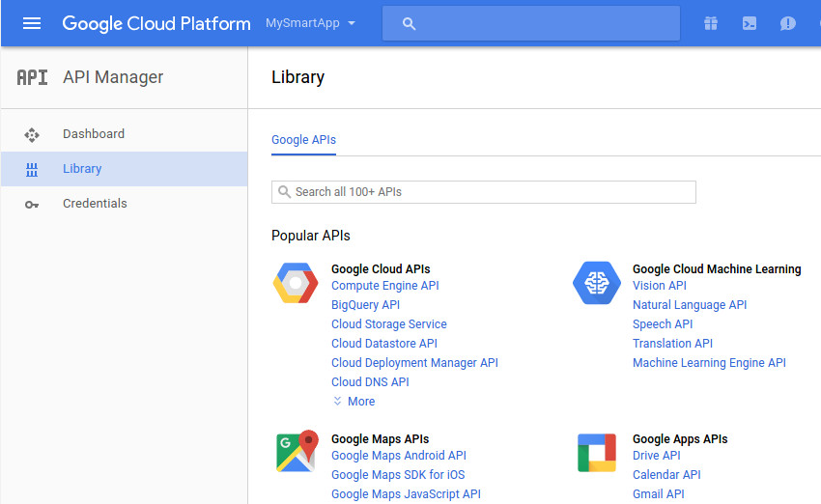Open the Vision API link
This screenshot has height=504, width=821.
click(659, 286)
